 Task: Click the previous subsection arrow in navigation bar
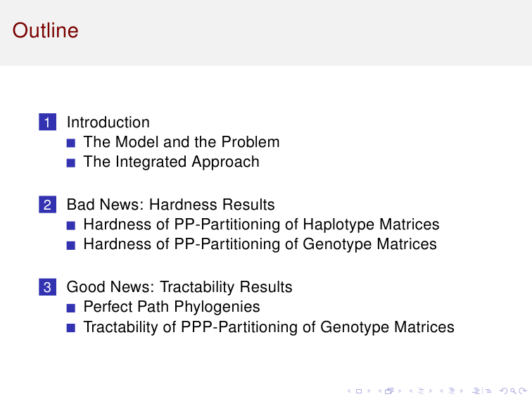point(410,391)
